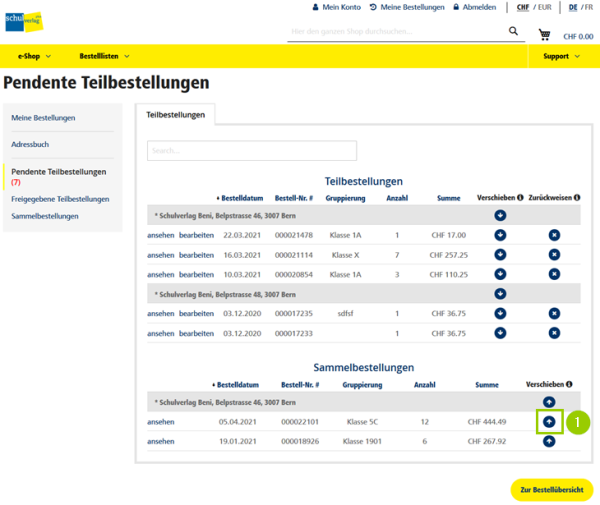600x505 pixels.
Task: Reject order 000017235 with the X icon
Action: pyautogui.click(x=554, y=313)
